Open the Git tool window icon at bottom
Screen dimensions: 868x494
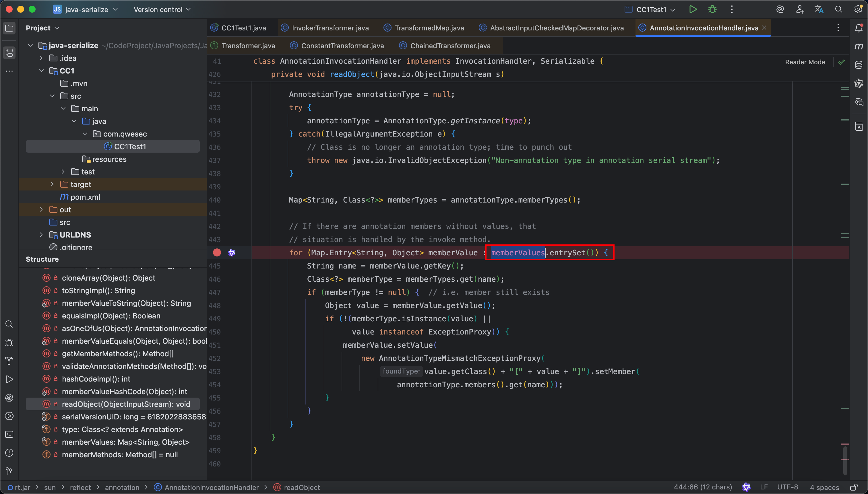(x=9, y=471)
